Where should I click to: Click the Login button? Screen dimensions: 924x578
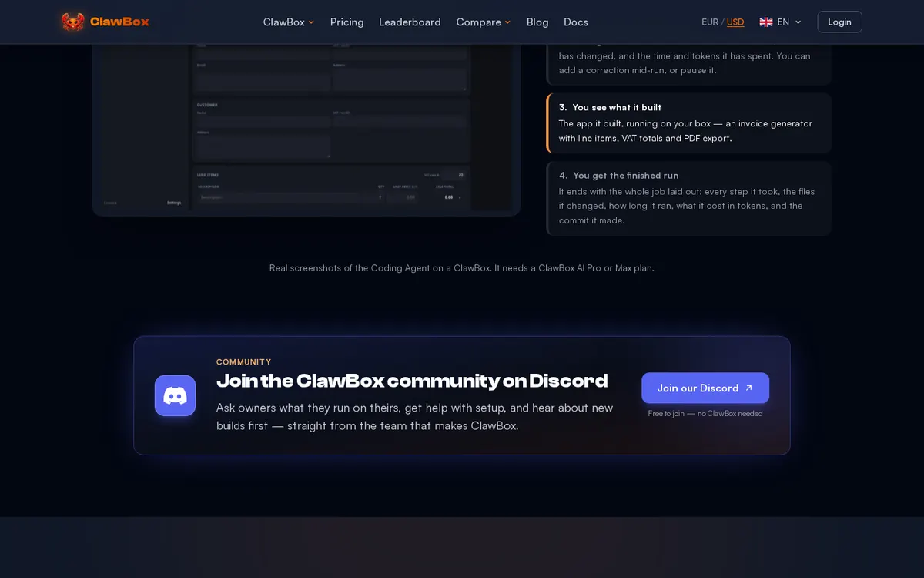coord(839,22)
